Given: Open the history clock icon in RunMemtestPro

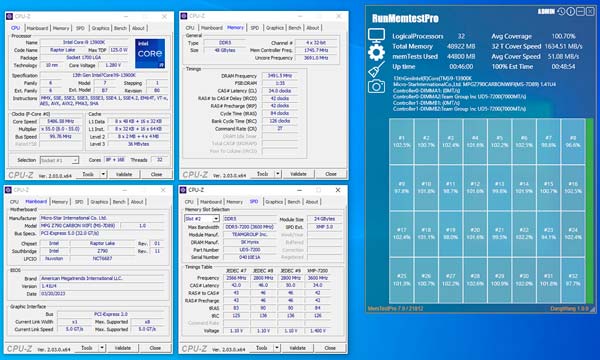Looking at the screenshot, I should pyautogui.click(x=561, y=11).
